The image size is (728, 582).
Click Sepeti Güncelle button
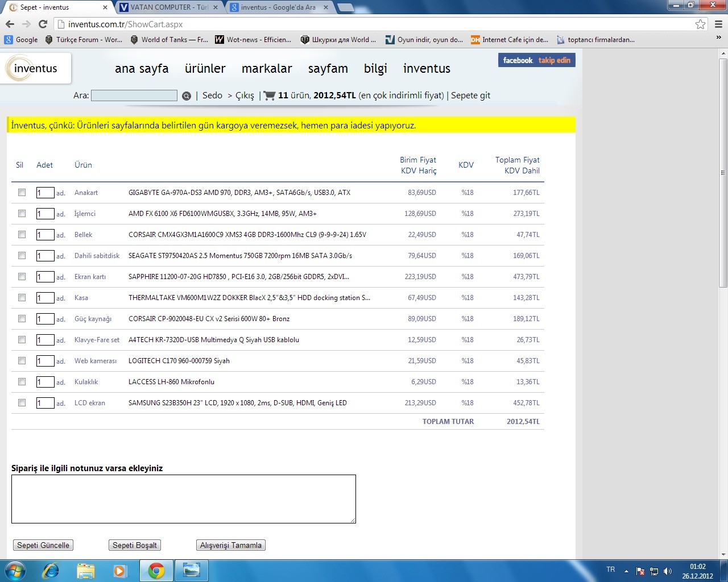pyautogui.click(x=43, y=545)
